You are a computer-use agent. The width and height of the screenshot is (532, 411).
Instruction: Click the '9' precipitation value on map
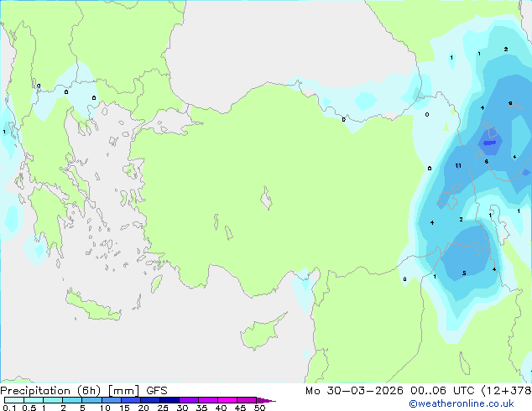510,103
